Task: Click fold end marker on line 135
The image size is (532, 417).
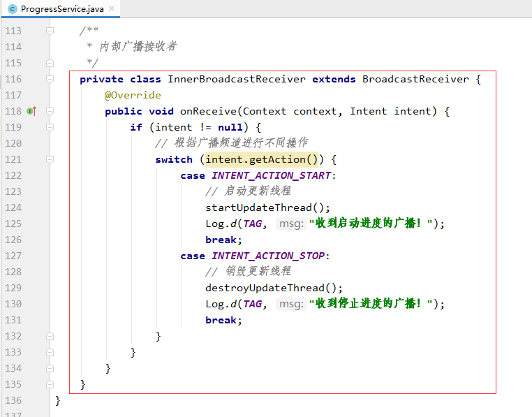Action: click(50, 384)
